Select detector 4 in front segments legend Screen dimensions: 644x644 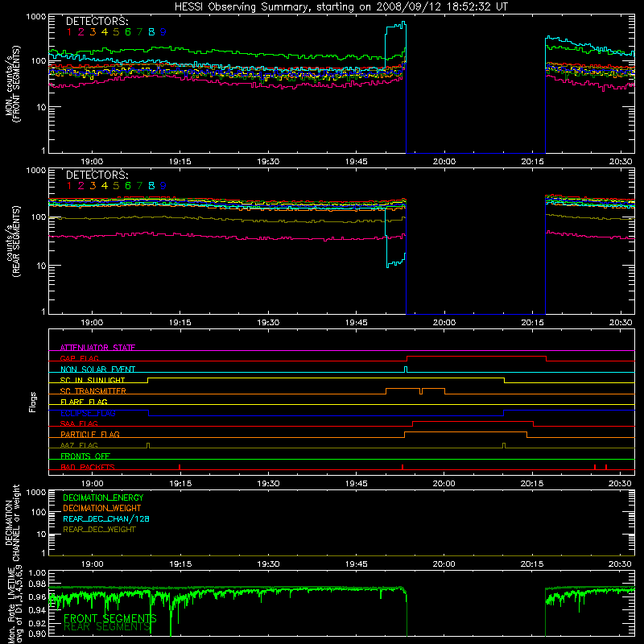pos(105,32)
